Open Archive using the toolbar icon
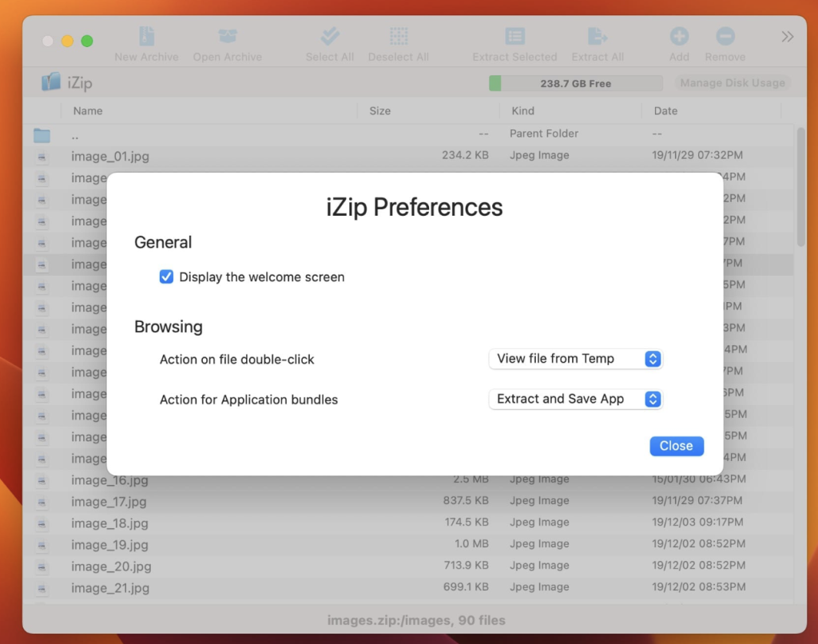Viewport: 818px width, 644px height. coord(228,36)
